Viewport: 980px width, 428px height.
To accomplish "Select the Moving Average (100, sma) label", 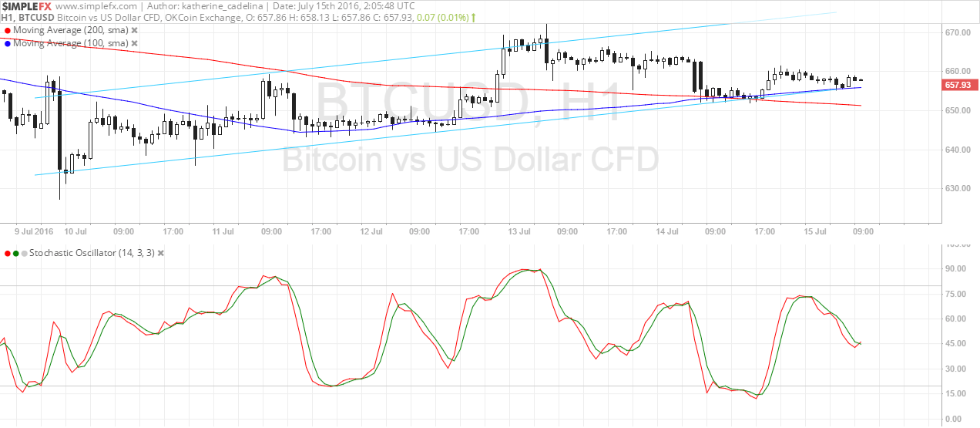I will coord(71,43).
